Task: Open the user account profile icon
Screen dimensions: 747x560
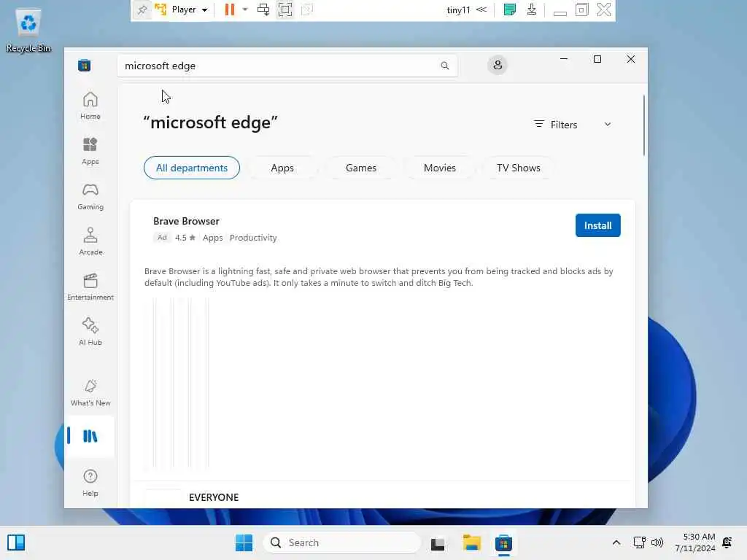Action: click(498, 65)
